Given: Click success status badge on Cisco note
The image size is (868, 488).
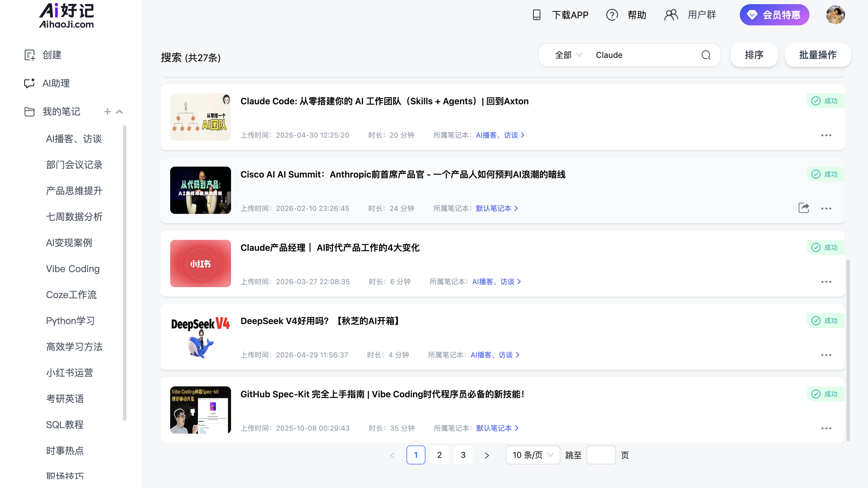Looking at the screenshot, I should click(825, 174).
